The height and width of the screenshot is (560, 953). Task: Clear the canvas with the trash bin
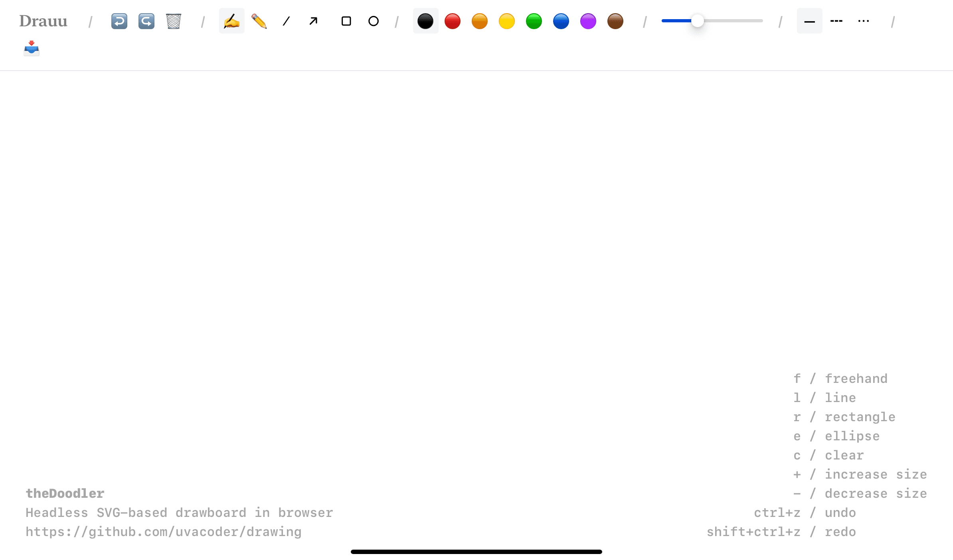pos(173,21)
